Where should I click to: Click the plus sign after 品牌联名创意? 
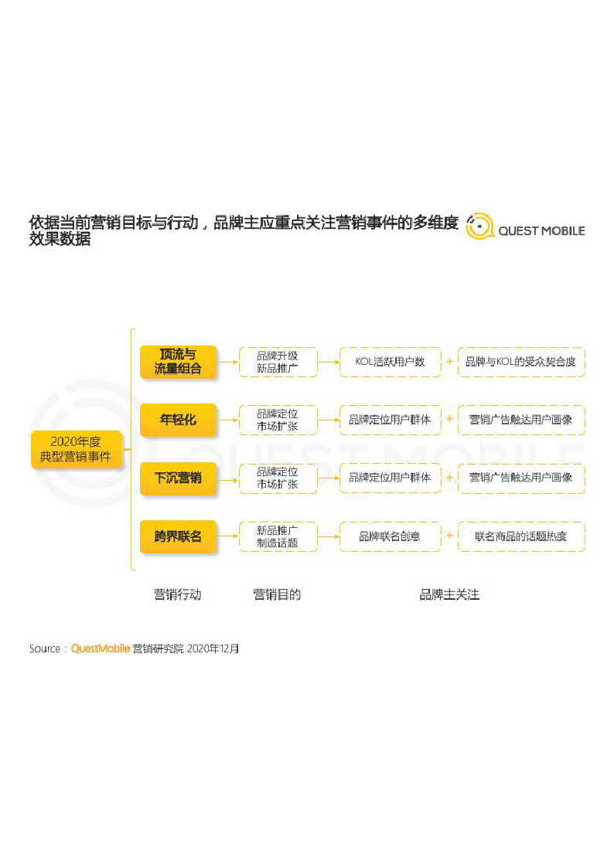(449, 536)
